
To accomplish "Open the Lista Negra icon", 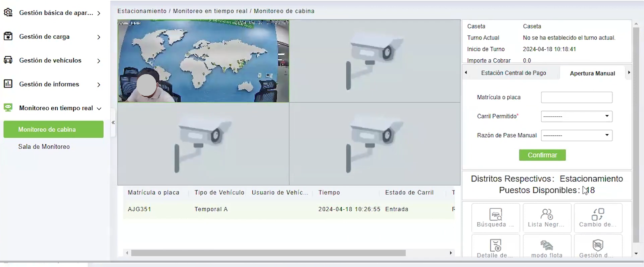I will point(547,215).
